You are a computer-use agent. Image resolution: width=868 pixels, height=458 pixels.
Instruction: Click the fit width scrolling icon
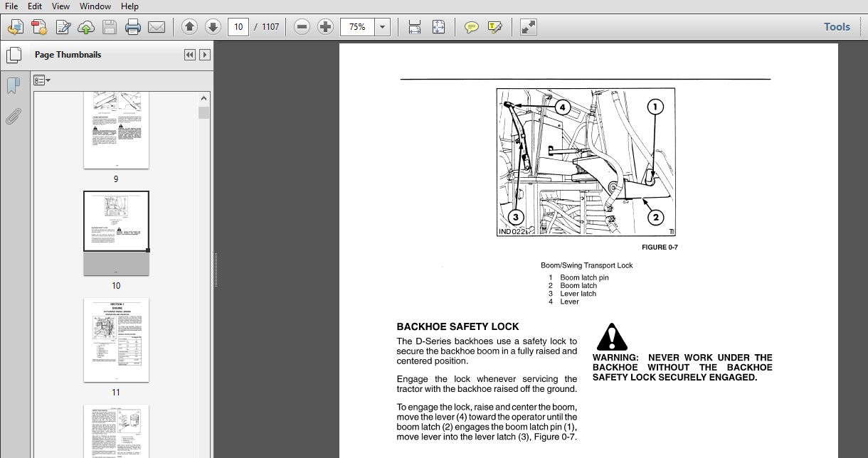tap(415, 27)
